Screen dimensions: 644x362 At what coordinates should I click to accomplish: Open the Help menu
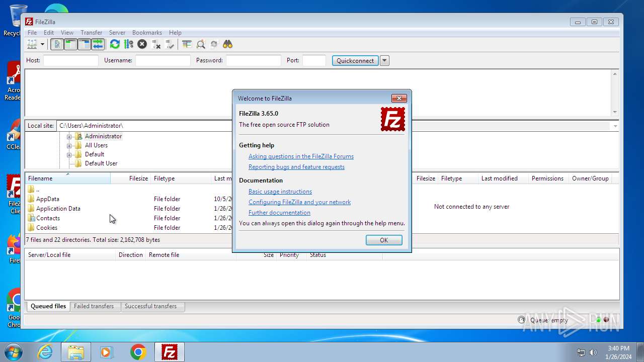(175, 33)
